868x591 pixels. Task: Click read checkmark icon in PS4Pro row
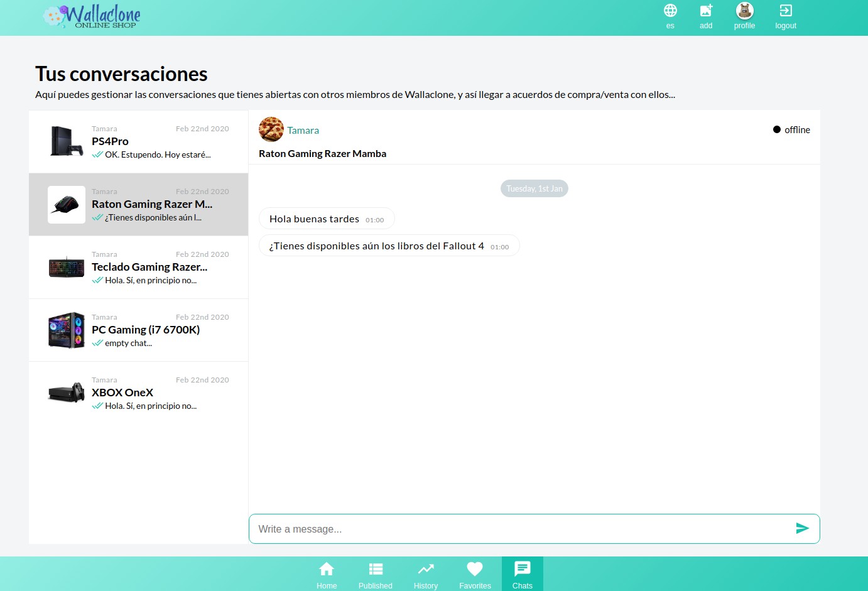(x=97, y=155)
